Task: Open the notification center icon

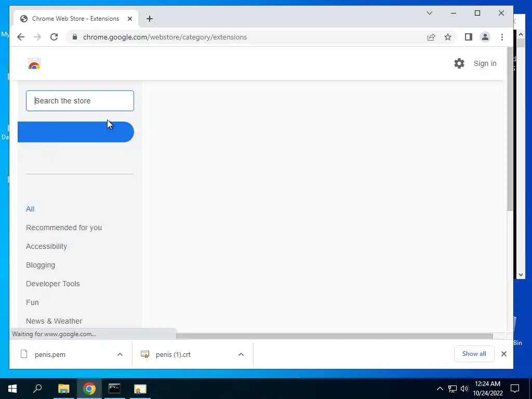Action: pyautogui.click(x=515, y=389)
